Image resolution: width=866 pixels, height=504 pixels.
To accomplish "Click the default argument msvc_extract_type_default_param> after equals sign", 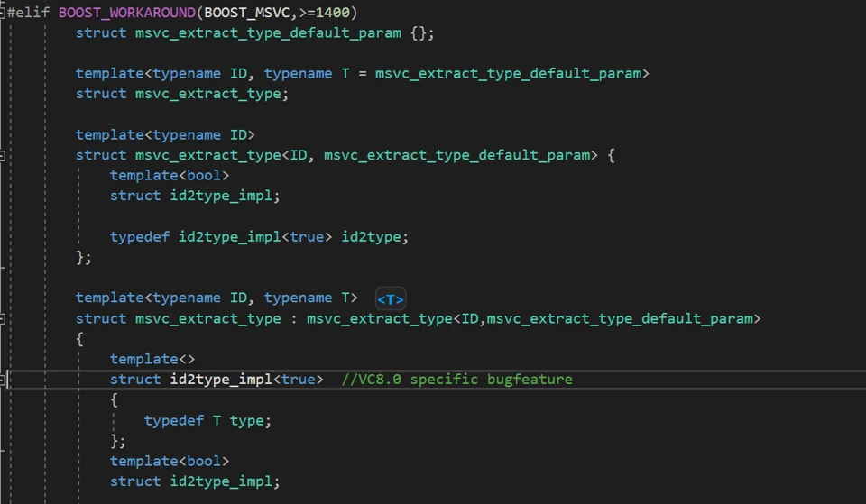I will pos(512,73).
